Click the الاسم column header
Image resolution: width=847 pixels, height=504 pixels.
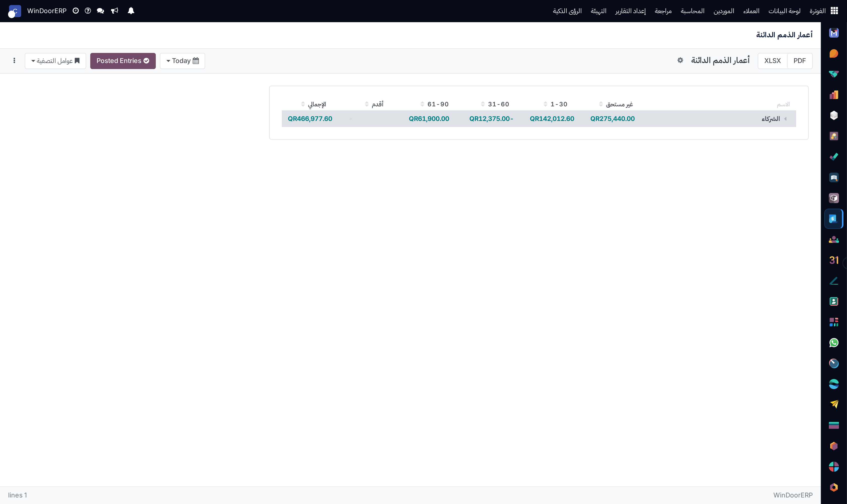[x=783, y=104]
